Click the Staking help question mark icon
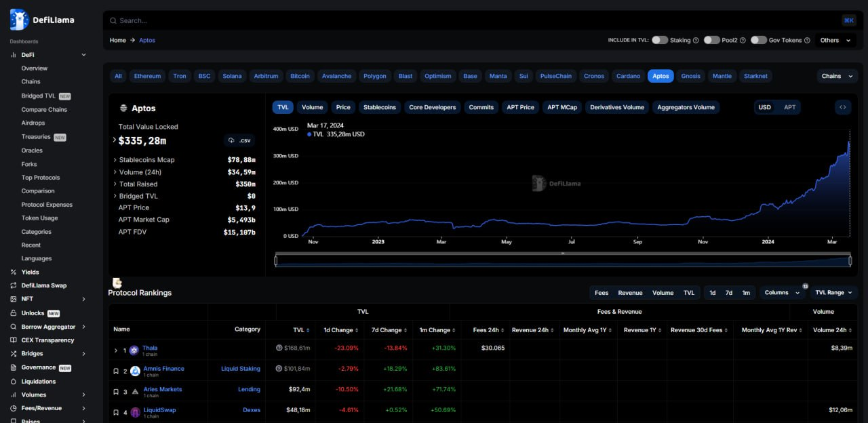Screen dimensions: 868x423 point(696,40)
